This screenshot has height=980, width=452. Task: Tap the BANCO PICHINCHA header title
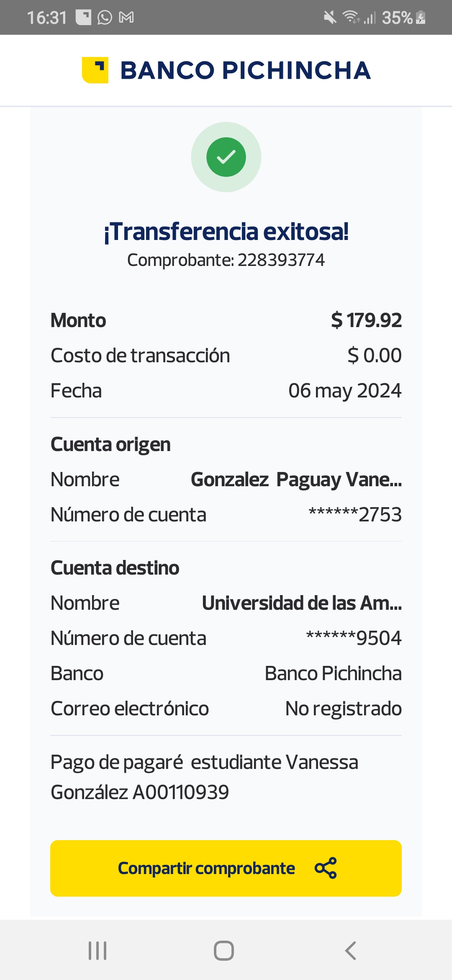[x=246, y=70]
